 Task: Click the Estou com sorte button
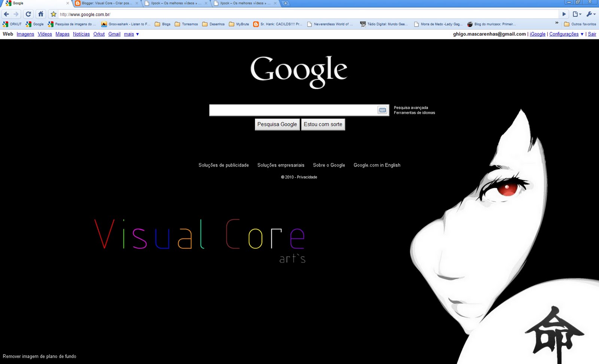pyautogui.click(x=323, y=124)
